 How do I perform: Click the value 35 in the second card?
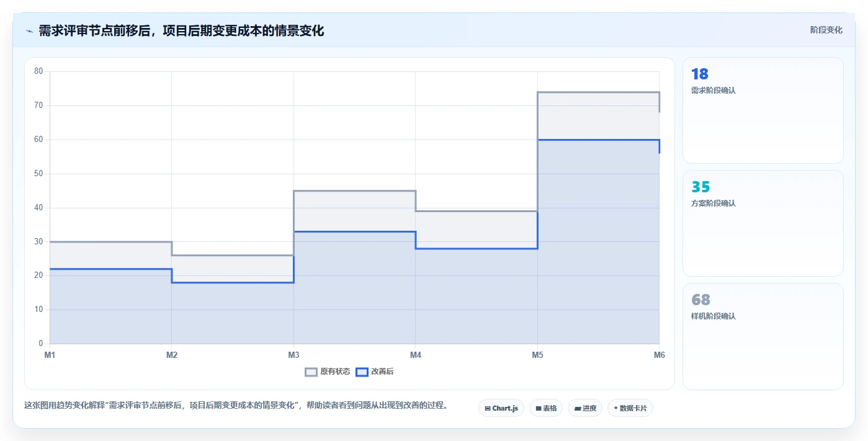tap(700, 187)
